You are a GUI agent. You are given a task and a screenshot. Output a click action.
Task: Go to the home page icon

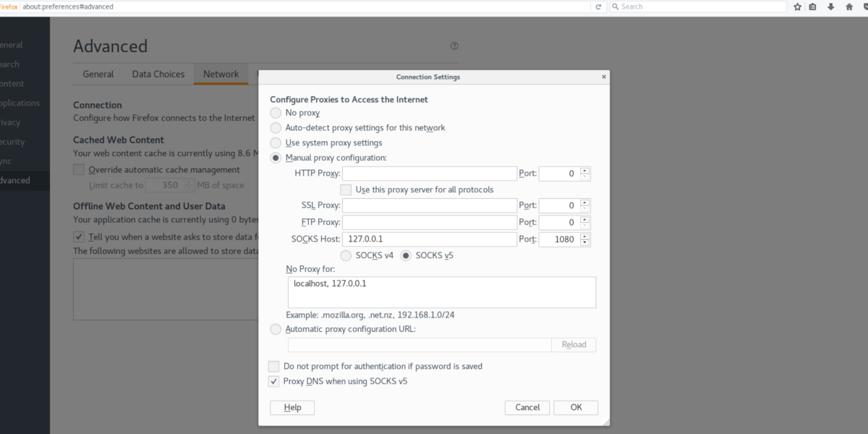(x=849, y=7)
